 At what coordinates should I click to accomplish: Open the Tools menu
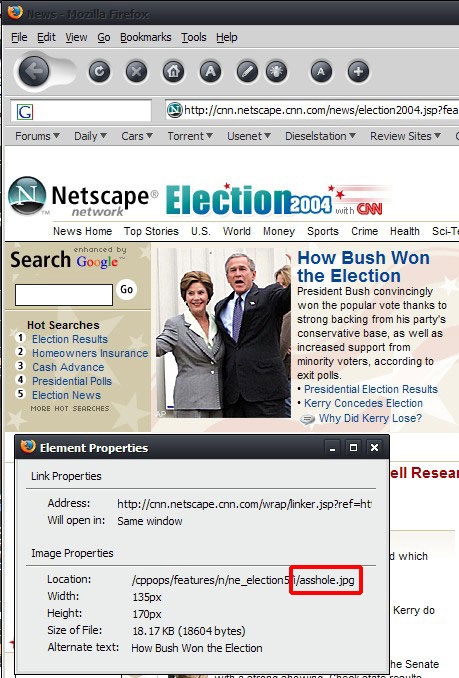point(194,38)
